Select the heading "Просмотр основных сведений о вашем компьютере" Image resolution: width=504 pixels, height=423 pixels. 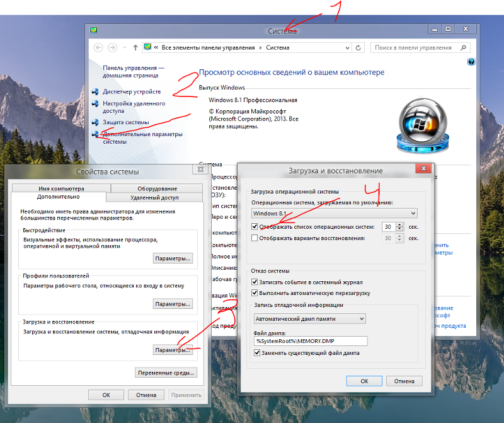coord(292,72)
